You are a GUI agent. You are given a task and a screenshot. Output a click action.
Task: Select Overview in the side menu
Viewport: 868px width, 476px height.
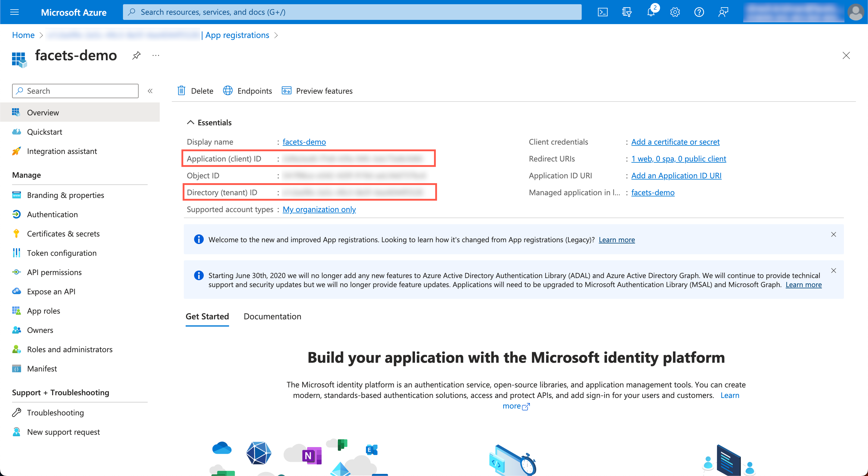[80, 112]
